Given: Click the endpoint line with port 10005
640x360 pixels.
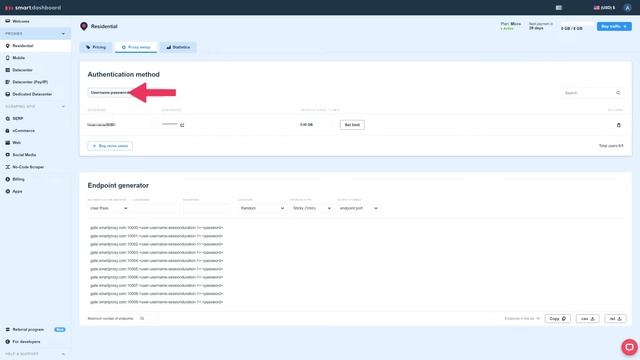Looking at the screenshot, I should [157, 269].
